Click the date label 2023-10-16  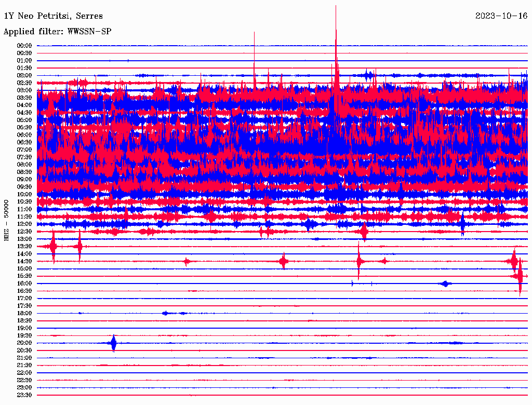click(501, 16)
